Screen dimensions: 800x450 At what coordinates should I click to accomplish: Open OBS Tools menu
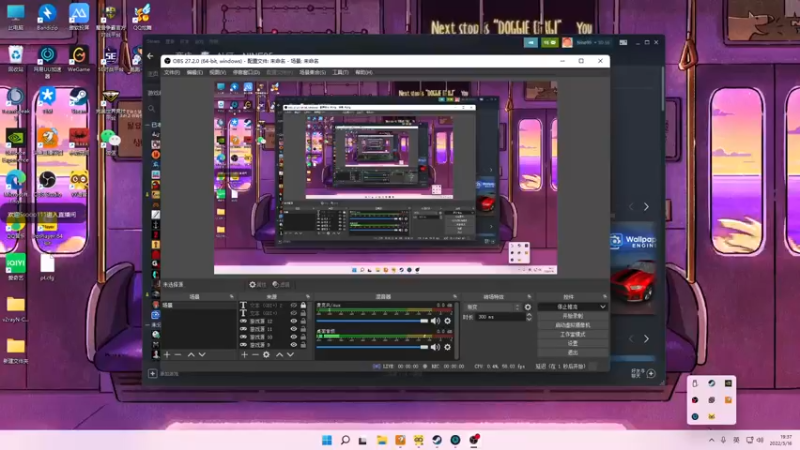coord(340,72)
